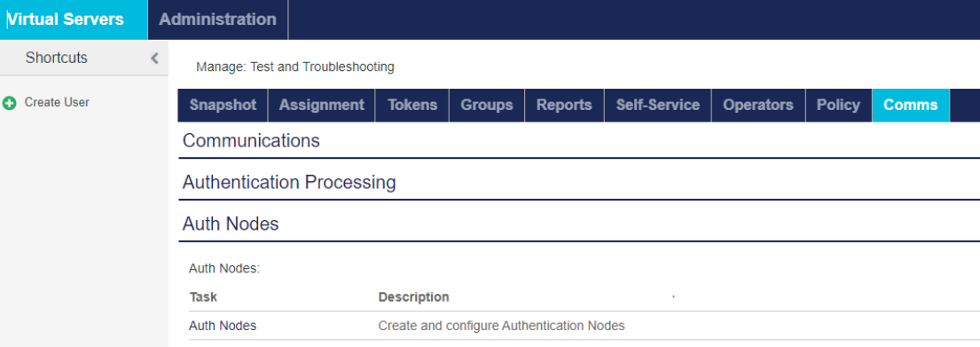The height and width of the screenshot is (347, 980).
Task: Open the Tokens tab
Action: (412, 105)
